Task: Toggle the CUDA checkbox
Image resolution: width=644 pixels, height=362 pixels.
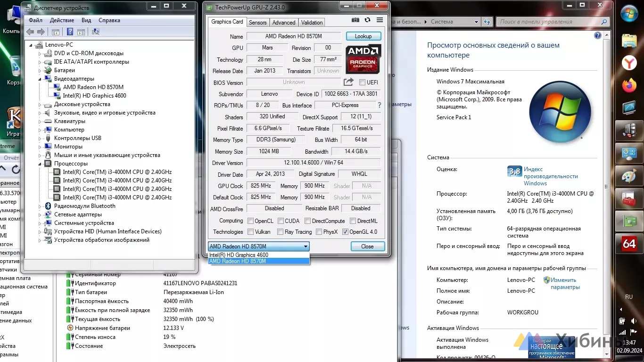Action: [281, 221]
